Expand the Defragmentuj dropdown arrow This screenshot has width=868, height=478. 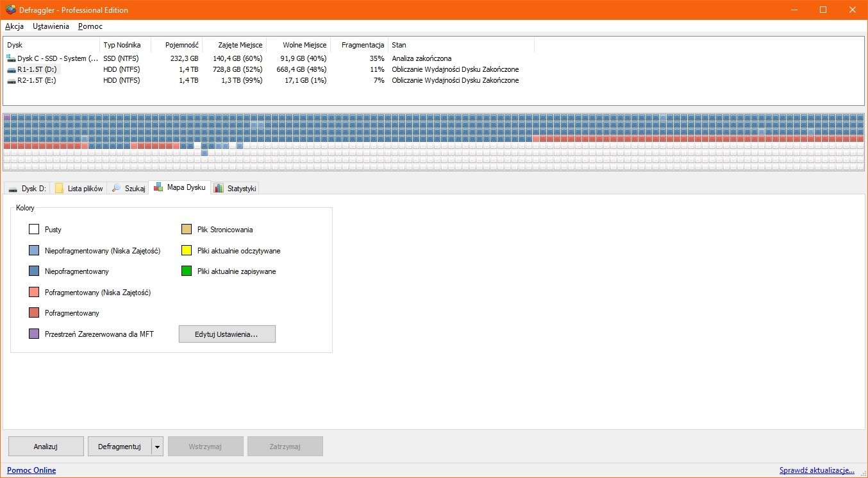click(157, 447)
